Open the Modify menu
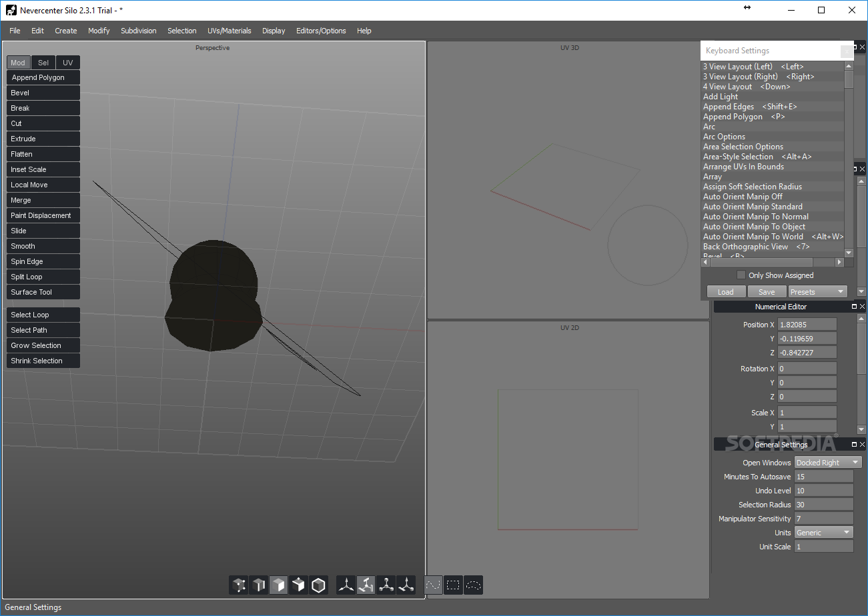This screenshot has height=616, width=868. pos(99,31)
